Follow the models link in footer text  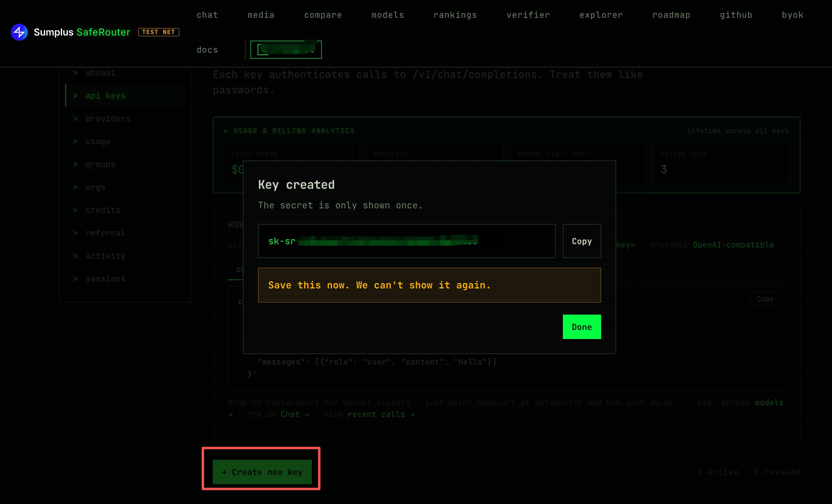[769, 403]
